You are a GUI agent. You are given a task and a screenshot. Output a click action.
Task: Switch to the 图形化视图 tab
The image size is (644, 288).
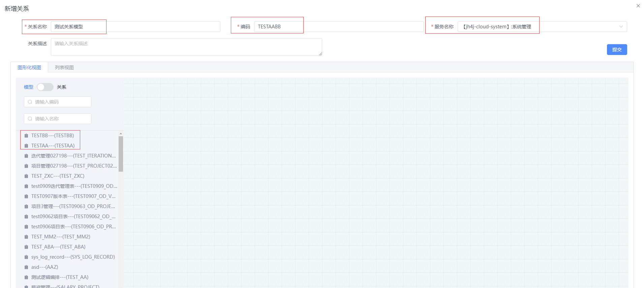tap(29, 67)
